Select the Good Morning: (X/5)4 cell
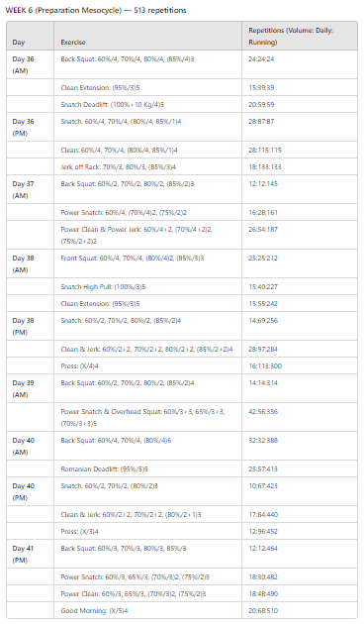The height and width of the screenshot is (624, 364). tap(147, 610)
